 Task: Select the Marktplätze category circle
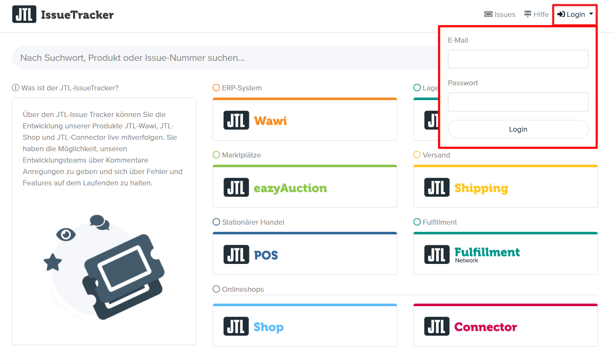tap(216, 155)
